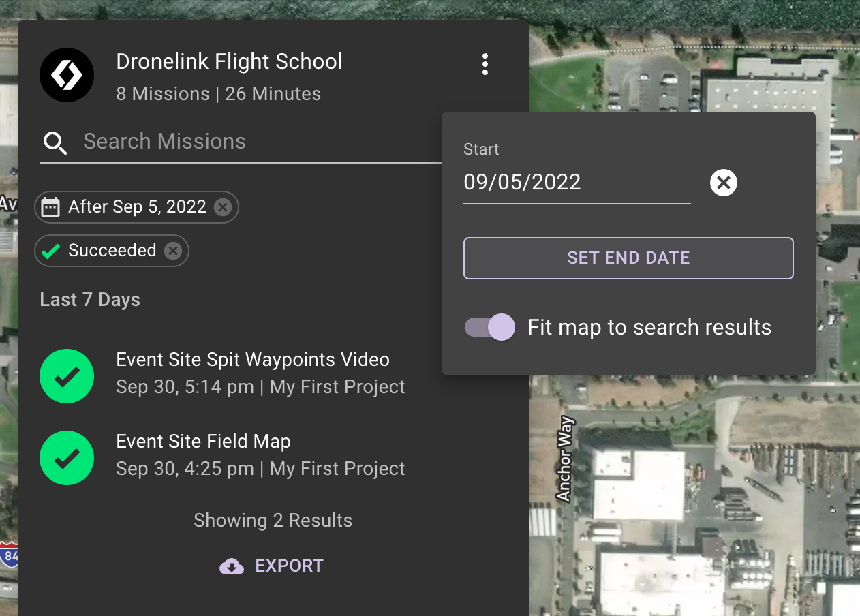Image resolution: width=860 pixels, height=616 pixels.
Task: Click 8 Missions | 26 Minutes summary
Action: (219, 94)
